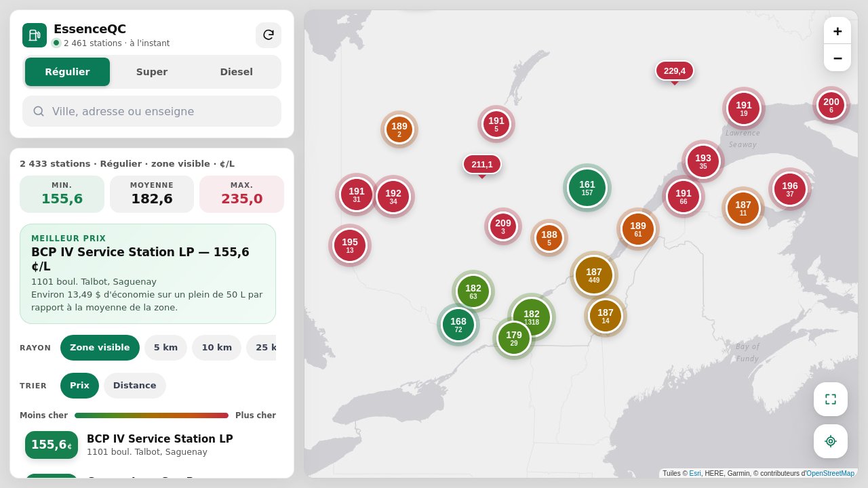
Task: Focus the Ville, adresse ou enseigne search field
Action: pyautogui.click(x=152, y=111)
